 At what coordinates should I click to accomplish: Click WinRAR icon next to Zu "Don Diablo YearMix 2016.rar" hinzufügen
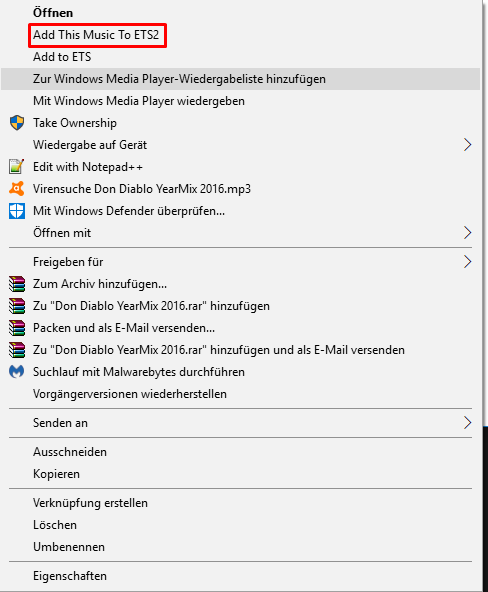coord(17,306)
